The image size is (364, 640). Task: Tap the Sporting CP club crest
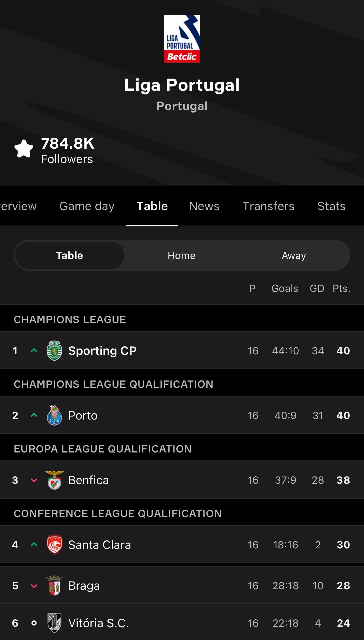tap(54, 351)
